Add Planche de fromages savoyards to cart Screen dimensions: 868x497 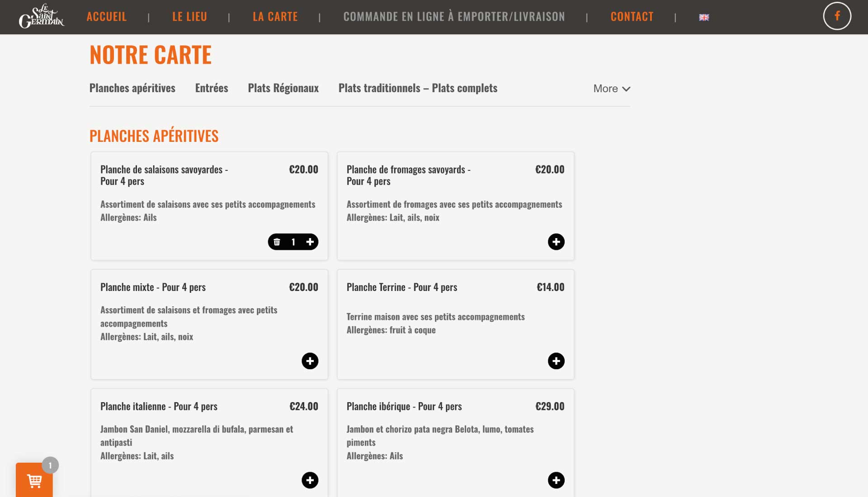[x=556, y=242]
